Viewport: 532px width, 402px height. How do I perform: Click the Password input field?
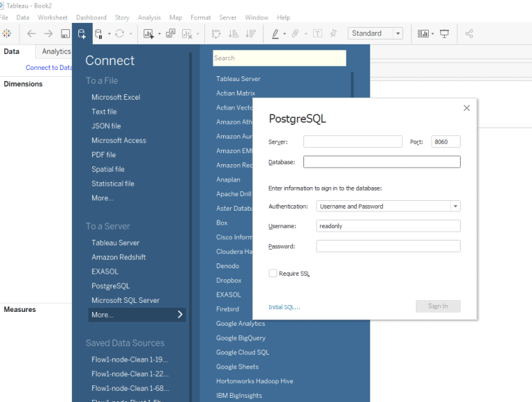click(x=388, y=246)
